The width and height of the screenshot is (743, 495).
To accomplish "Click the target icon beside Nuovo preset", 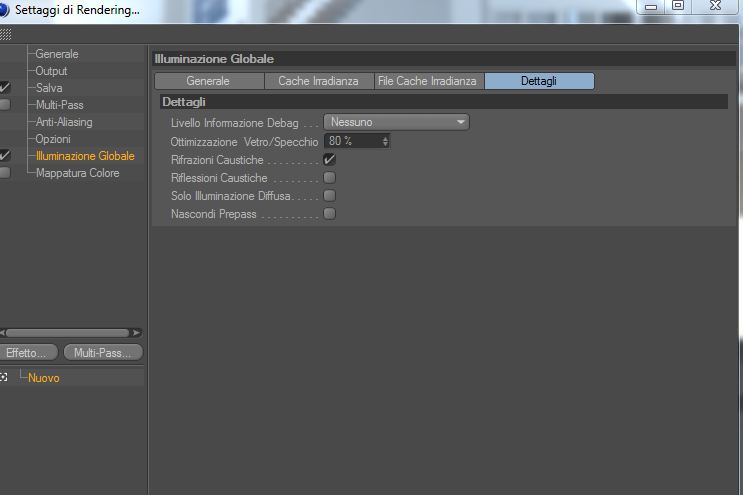I will click(4, 377).
